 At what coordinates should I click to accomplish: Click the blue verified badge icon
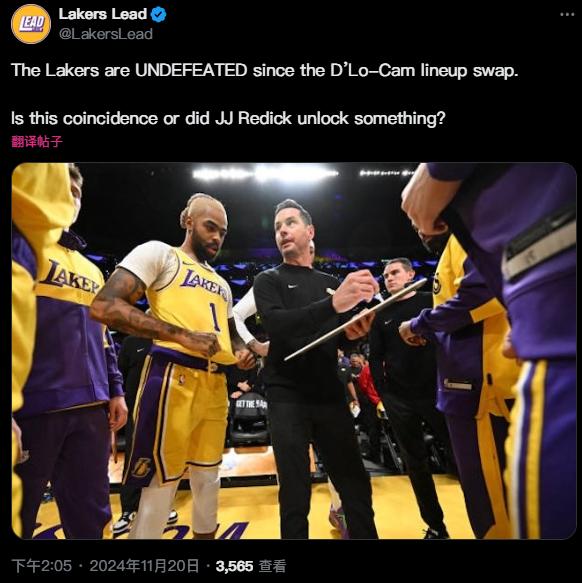tap(159, 15)
